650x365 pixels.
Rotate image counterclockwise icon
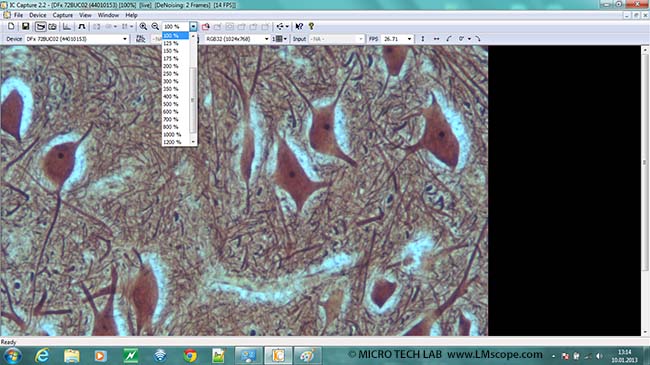[x=449, y=39]
